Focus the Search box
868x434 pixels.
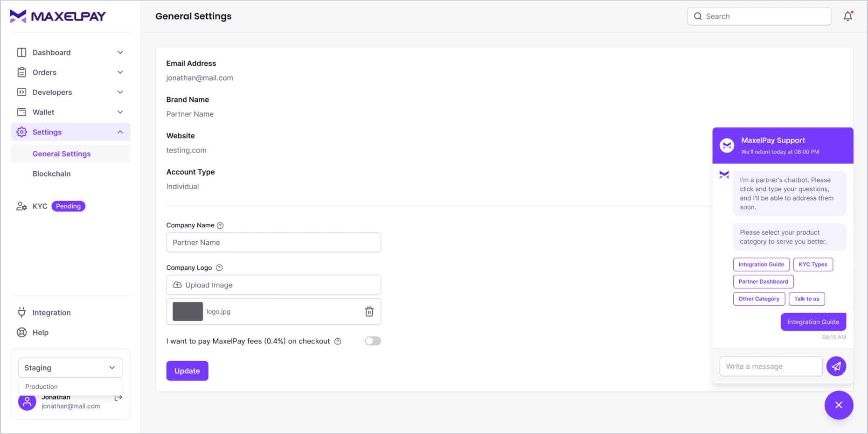[x=759, y=16]
